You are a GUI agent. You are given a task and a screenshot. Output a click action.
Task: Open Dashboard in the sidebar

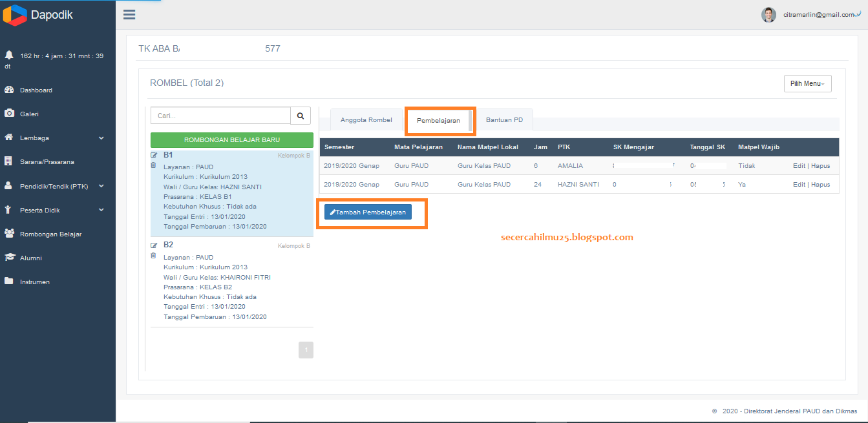[36, 90]
